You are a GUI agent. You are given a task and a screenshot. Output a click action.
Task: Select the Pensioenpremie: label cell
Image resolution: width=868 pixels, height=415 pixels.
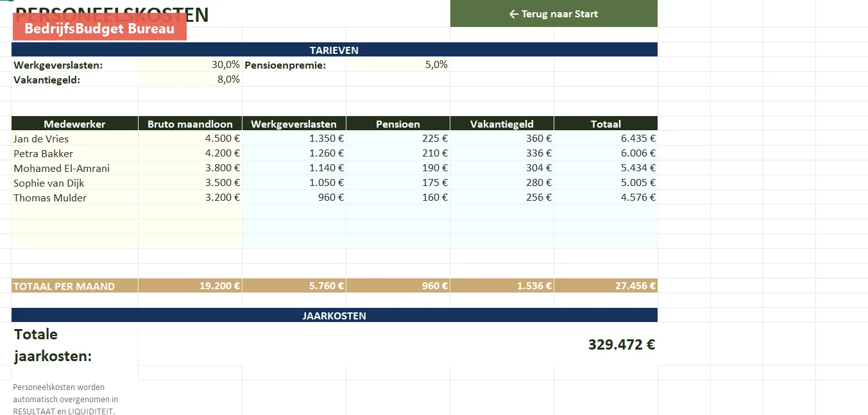click(294, 65)
